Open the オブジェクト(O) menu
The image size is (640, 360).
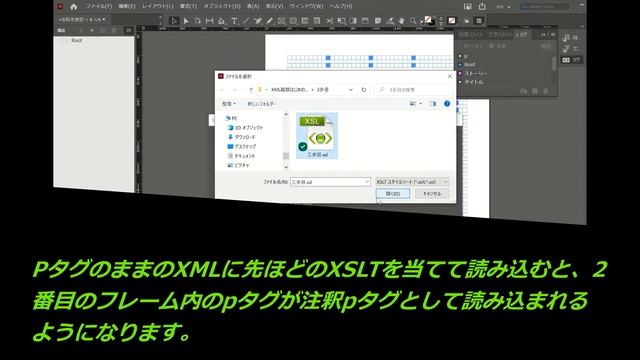click(222, 7)
